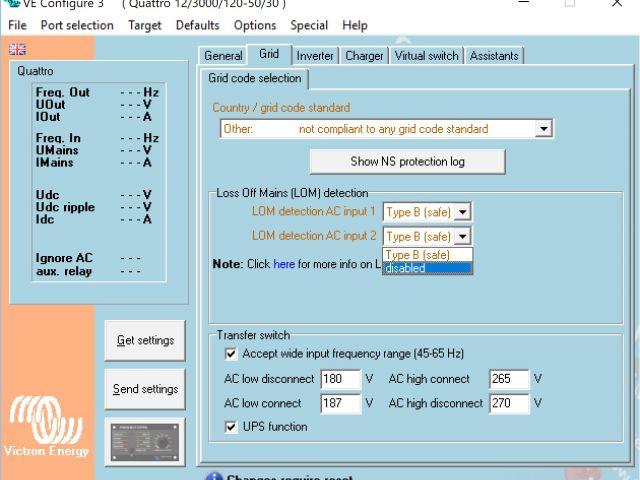Expand the Country / grid code standard dropdown
640x480 pixels.
[543, 129]
